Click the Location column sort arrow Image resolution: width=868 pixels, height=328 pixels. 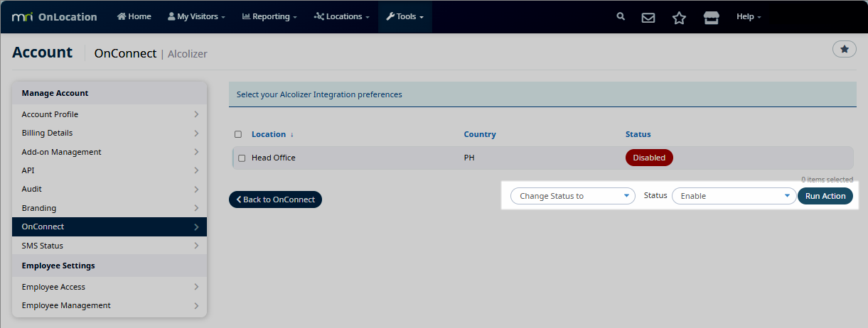pos(291,134)
